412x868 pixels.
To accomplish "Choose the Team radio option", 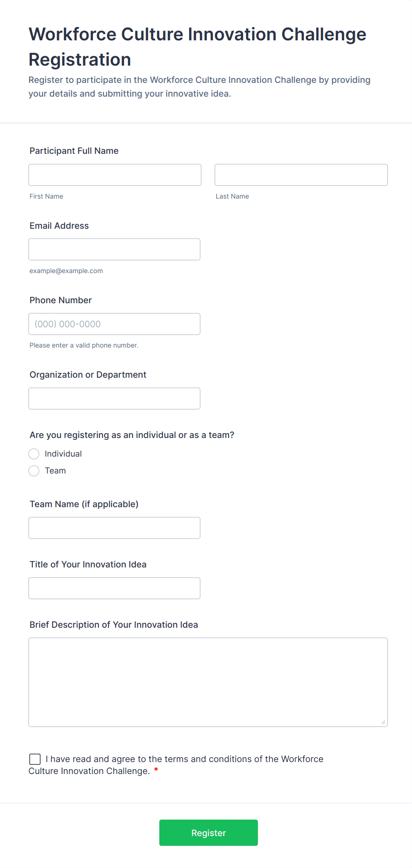I will click(x=34, y=471).
